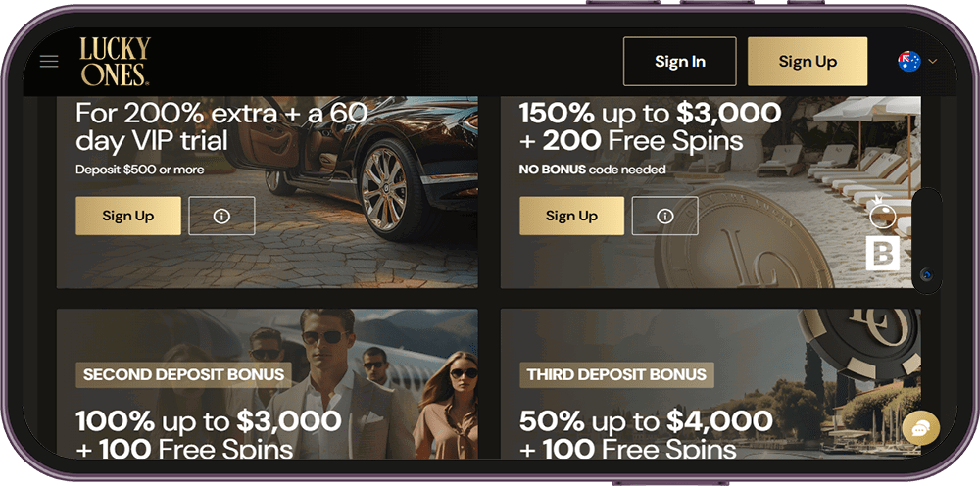Click the luxury car wheel image
This screenshot has width=980, height=486.
point(384,189)
